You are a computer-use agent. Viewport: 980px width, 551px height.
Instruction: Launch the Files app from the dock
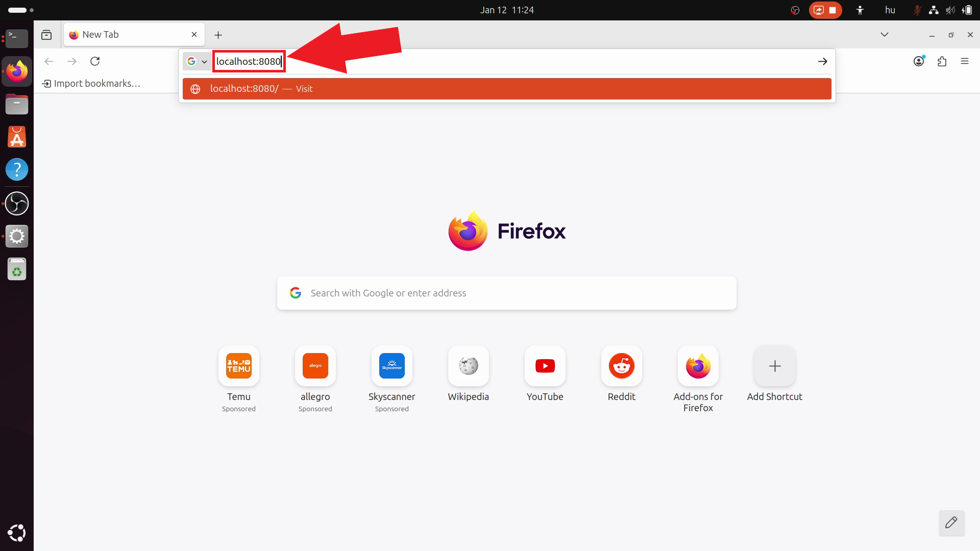(17, 104)
